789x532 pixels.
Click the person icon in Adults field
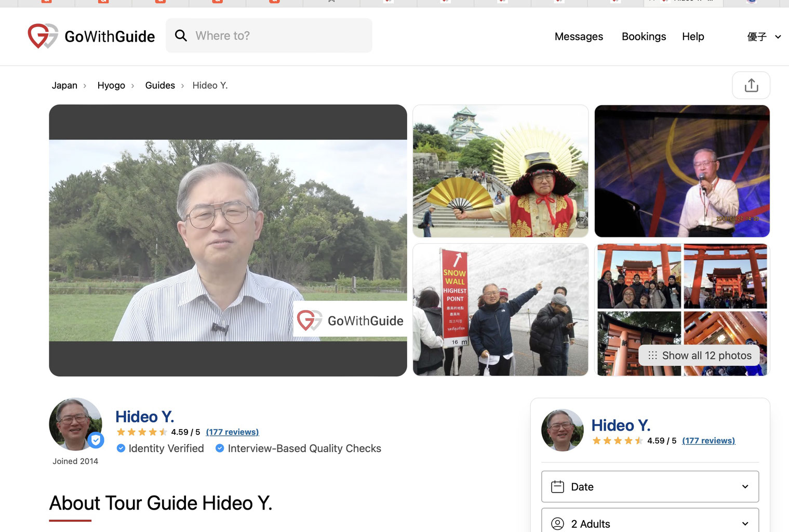(x=557, y=524)
